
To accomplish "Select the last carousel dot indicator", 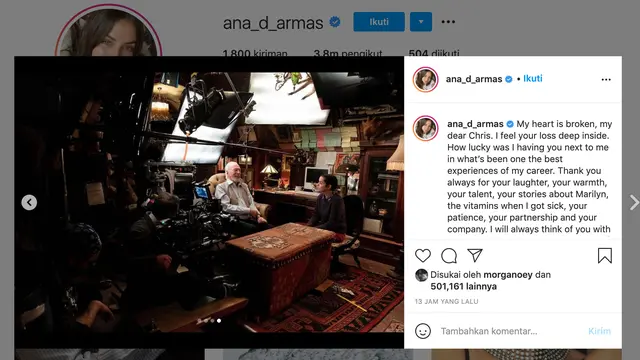I will (219, 321).
